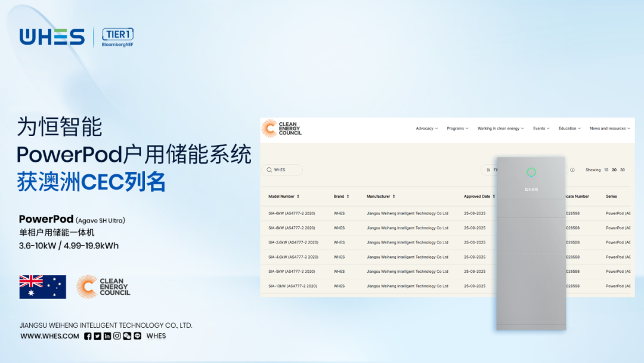Open the Programs dropdown
Image resolution: width=644 pixels, height=363 pixels.
(x=457, y=128)
